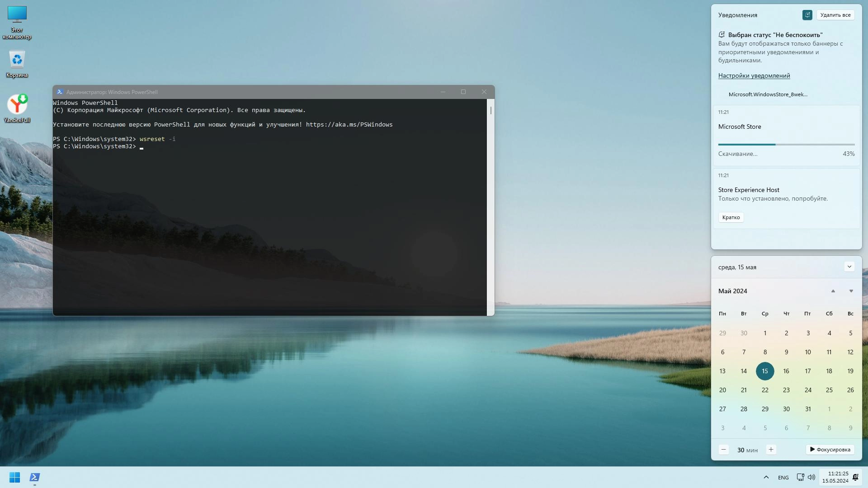Open the Windows Start menu
This screenshot has width=868, height=488.
pyautogui.click(x=14, y=477)
